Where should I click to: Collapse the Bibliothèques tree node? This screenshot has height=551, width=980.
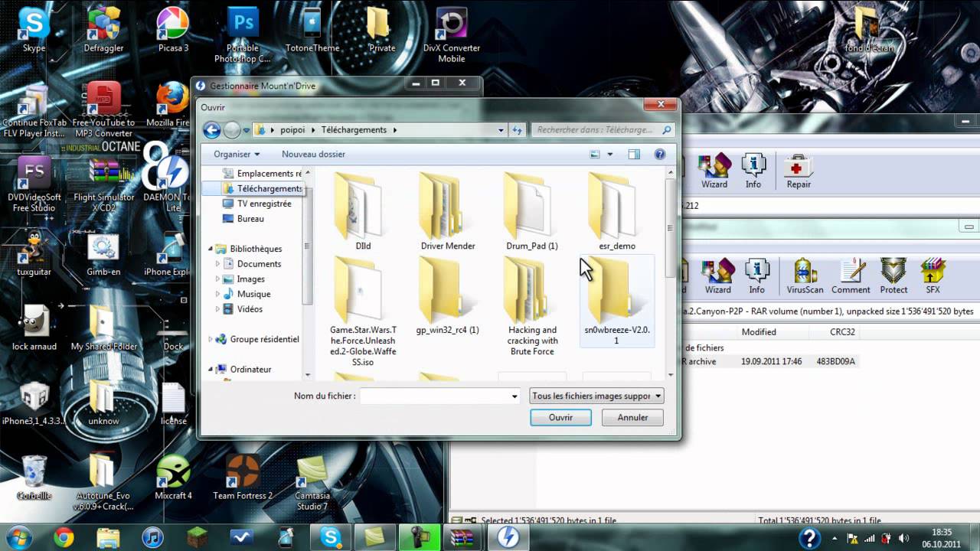211,249
